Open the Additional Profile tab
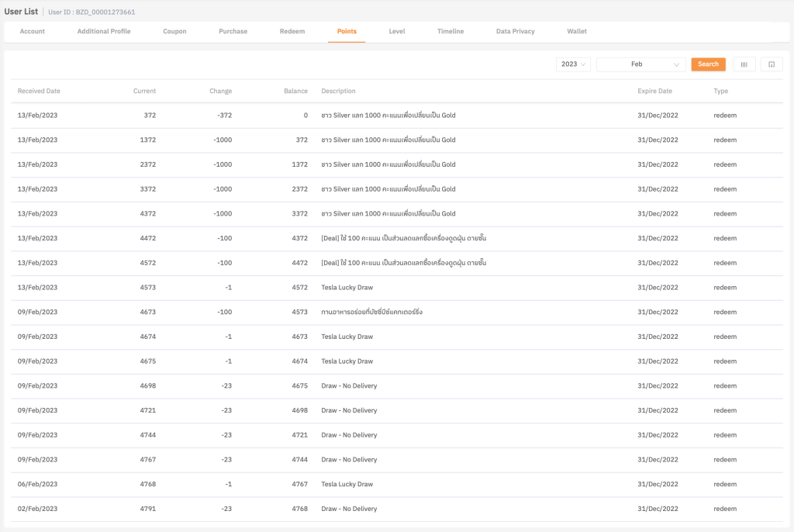This screenshot has height=532, width=794. click(x=104, y=32)
